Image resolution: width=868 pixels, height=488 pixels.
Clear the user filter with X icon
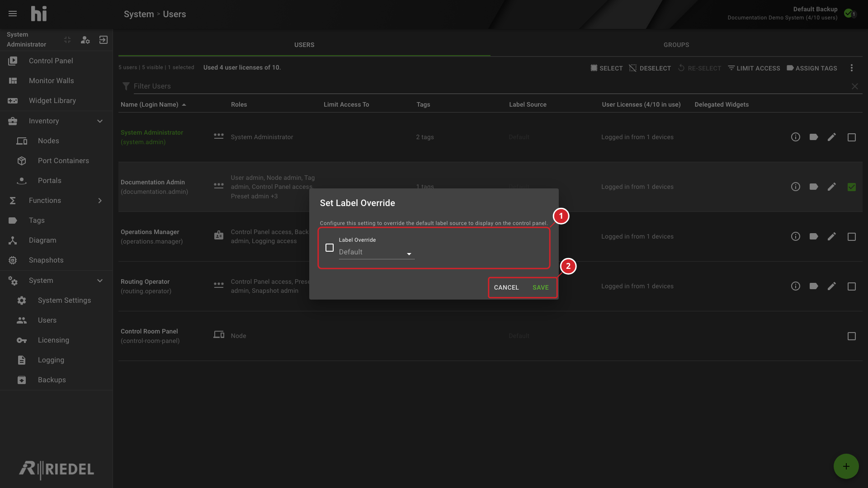(x=855, y=86)
